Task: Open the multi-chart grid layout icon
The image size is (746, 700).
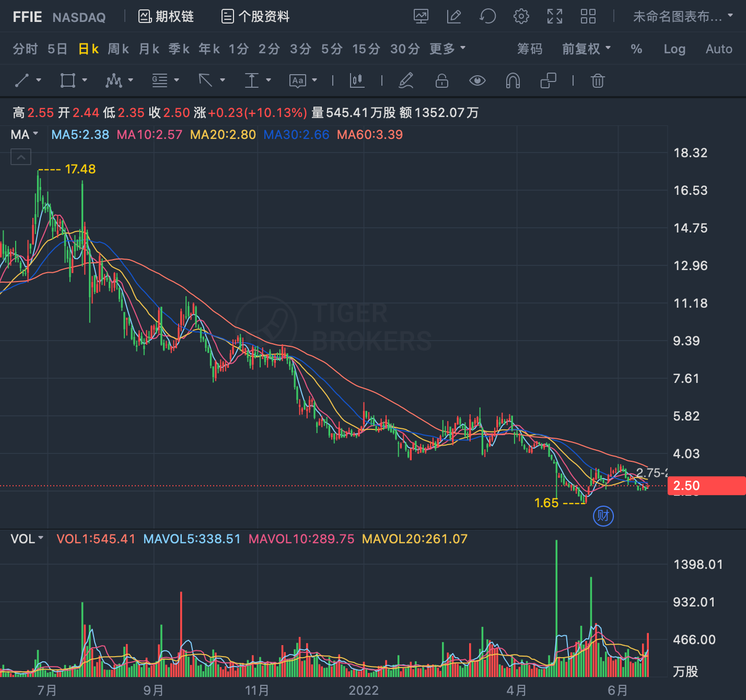Action: coord(588,17)
